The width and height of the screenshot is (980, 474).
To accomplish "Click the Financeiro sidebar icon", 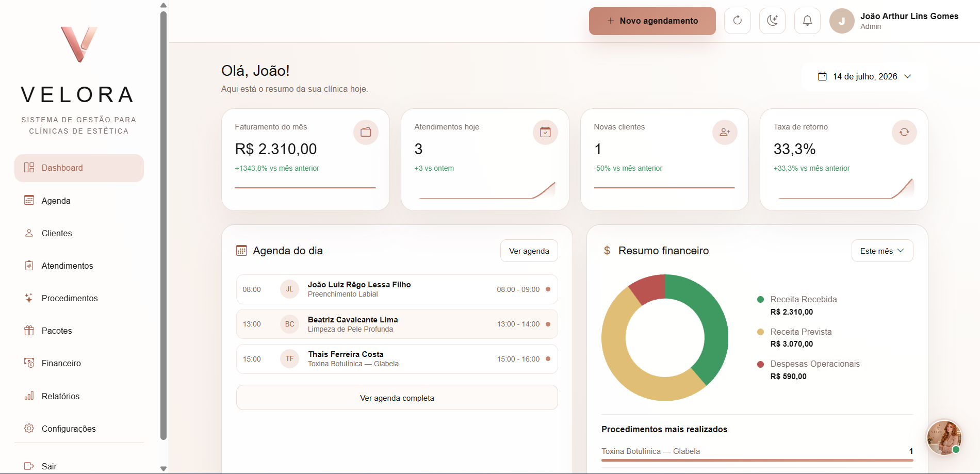I will point(29,363).
